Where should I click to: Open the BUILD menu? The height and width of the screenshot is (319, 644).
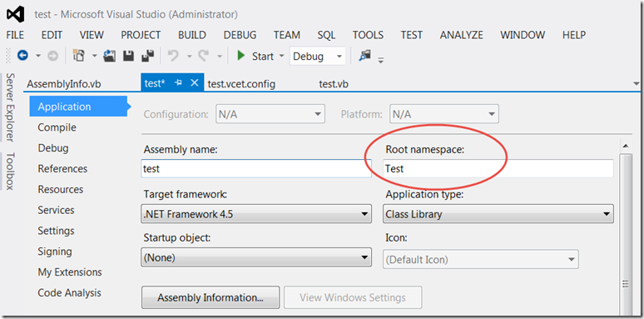(192, 35)
